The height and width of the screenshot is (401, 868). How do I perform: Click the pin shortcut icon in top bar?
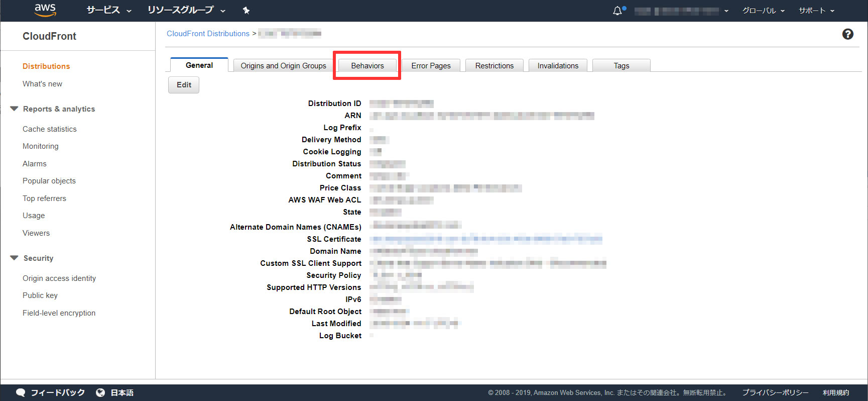point(246,11)
